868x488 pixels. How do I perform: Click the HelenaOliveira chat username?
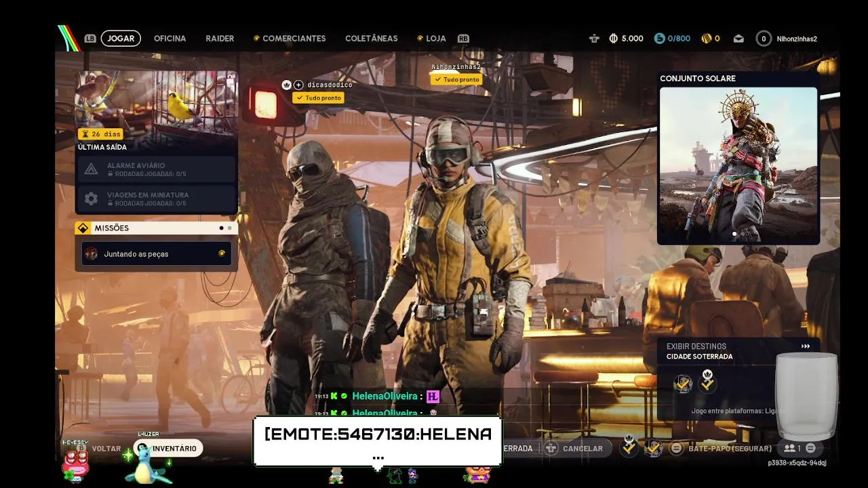click(x=384, y=396)
